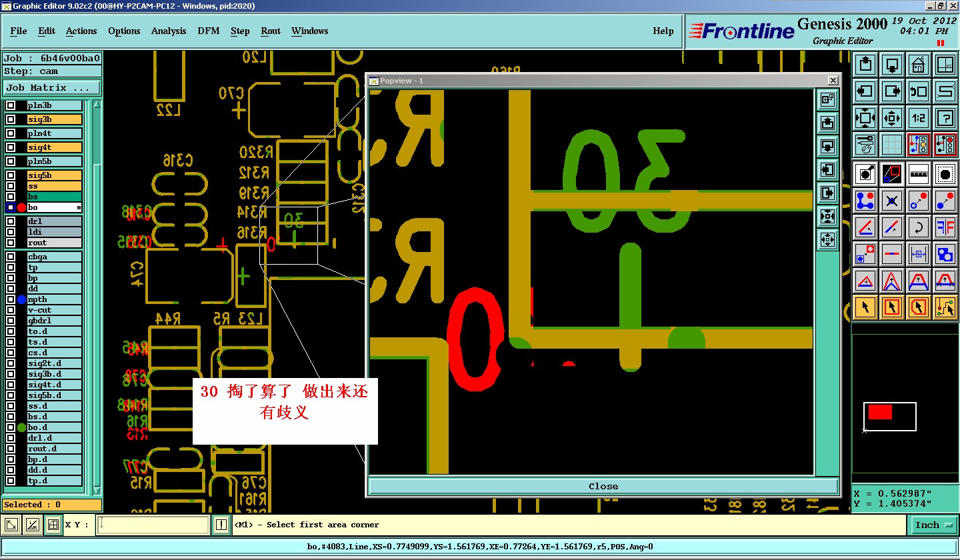Image resolution: width=960 pixels, height=560 pixels.
Task: Click the rotate curved arrow icon
Action: point(918,227)
